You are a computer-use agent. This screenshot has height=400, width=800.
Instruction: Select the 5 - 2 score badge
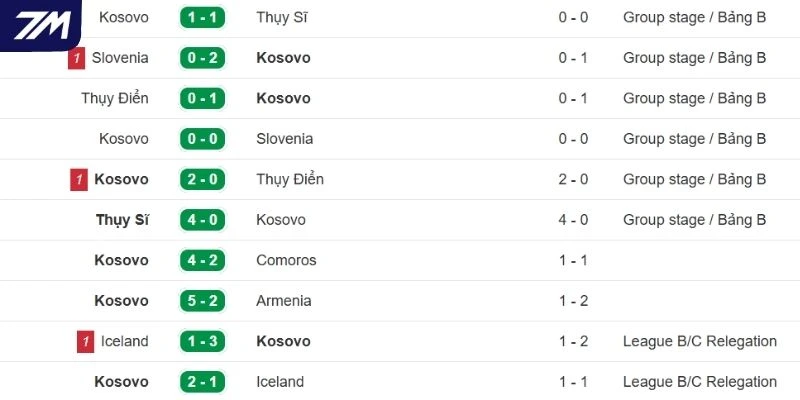pyautogui.click(x=205, y=301)
